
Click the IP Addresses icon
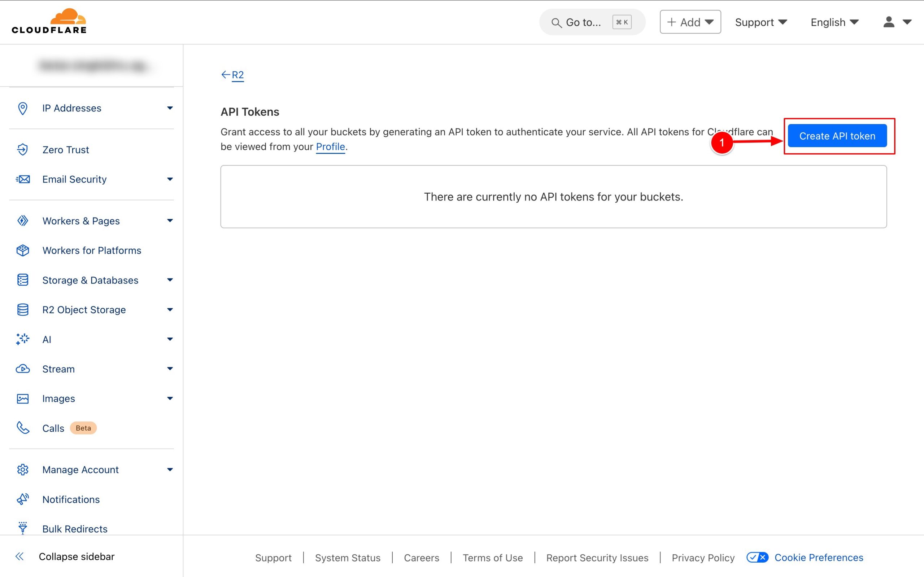pos(23,108)
